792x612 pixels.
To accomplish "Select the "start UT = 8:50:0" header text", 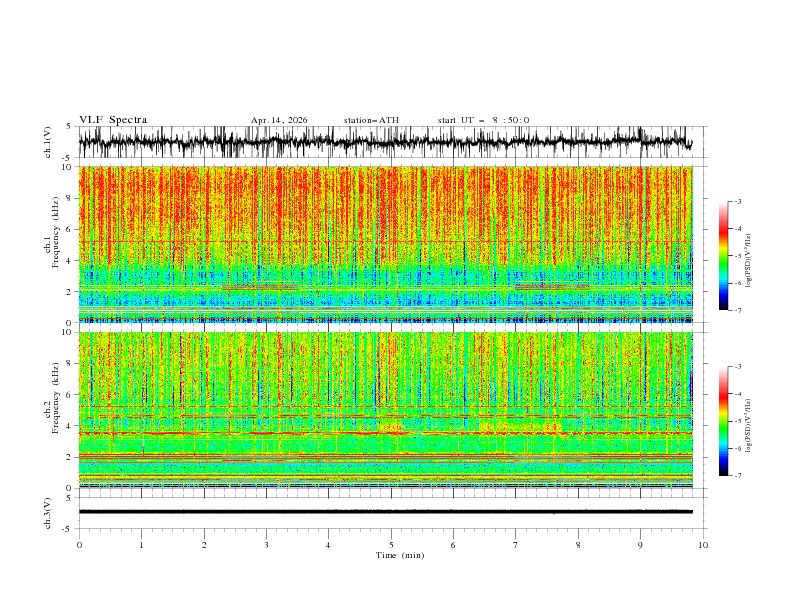I will [x=483, y=120].
